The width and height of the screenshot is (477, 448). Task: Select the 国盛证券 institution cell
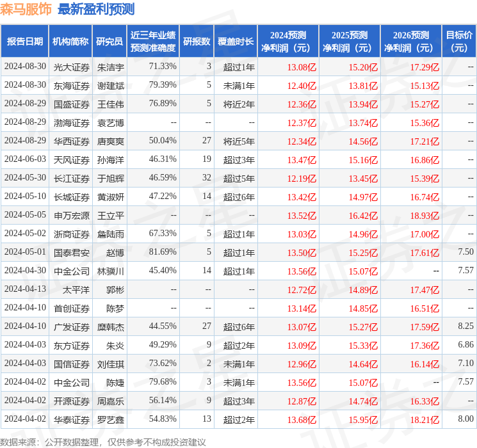(72, 104)
